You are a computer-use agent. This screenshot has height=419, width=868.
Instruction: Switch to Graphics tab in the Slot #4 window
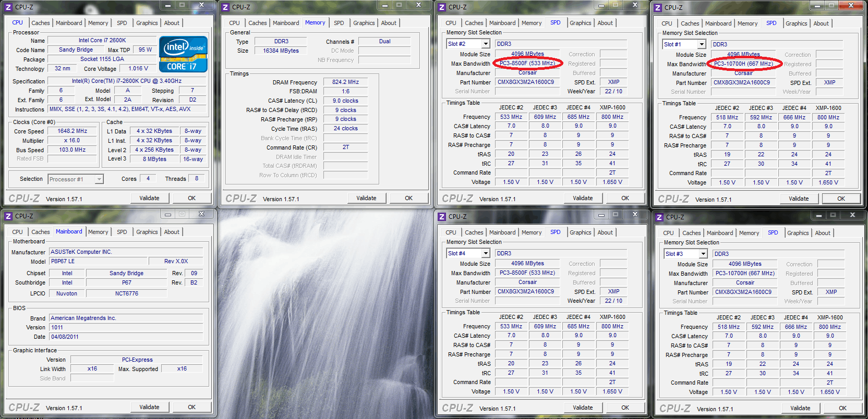pyautogui.click(x=581, y=232)
